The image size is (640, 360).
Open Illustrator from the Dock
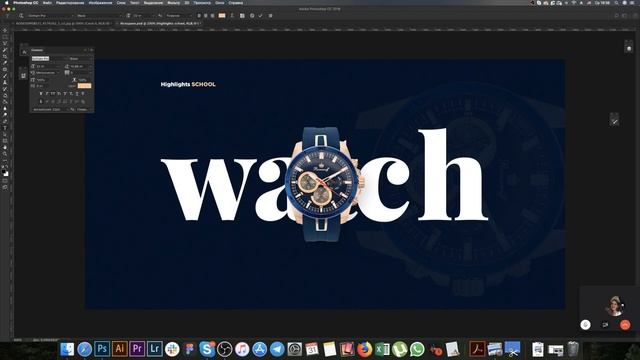pyautogui.click(x=120, y=349)
